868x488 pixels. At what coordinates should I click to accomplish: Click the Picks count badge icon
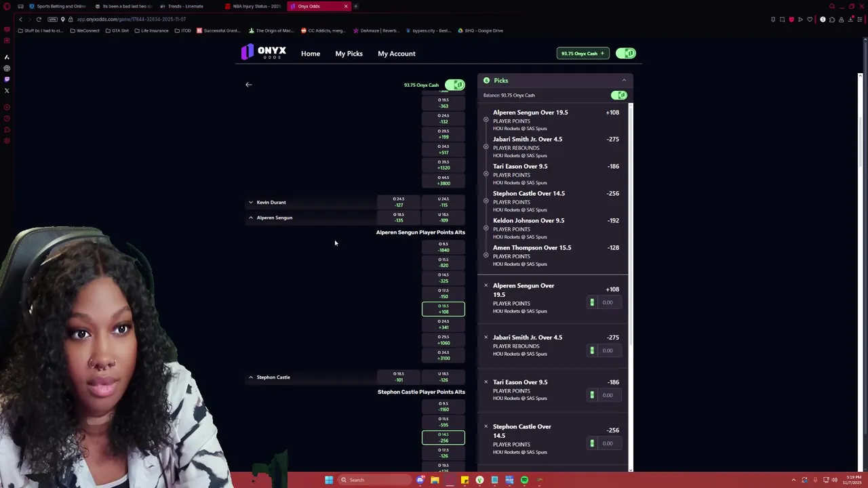pos(486,80)
